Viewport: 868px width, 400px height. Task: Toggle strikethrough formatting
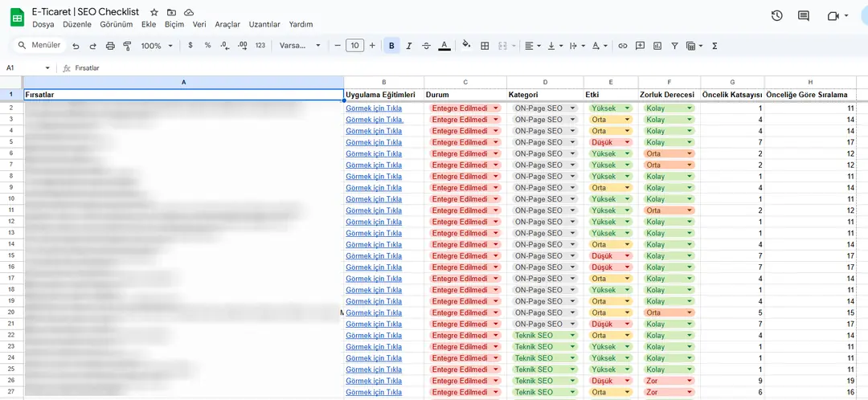coord(426,46)
